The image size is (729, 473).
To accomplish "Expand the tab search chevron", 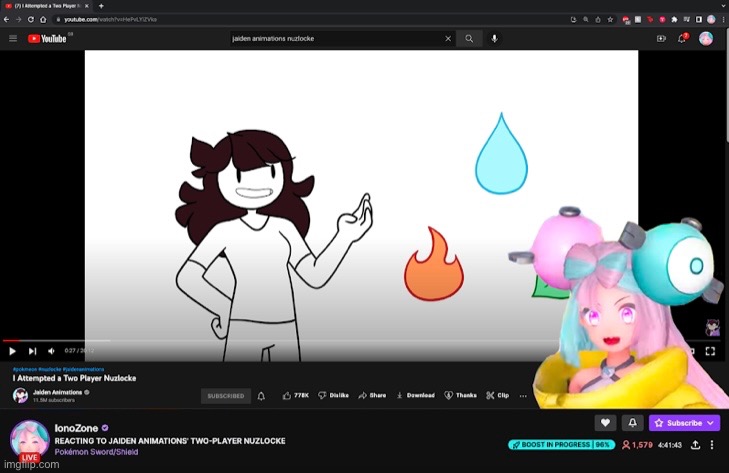I will [x=723, y=6].
